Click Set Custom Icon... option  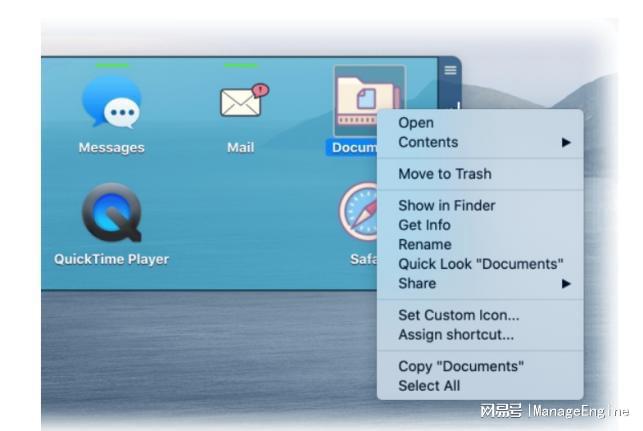458,316
